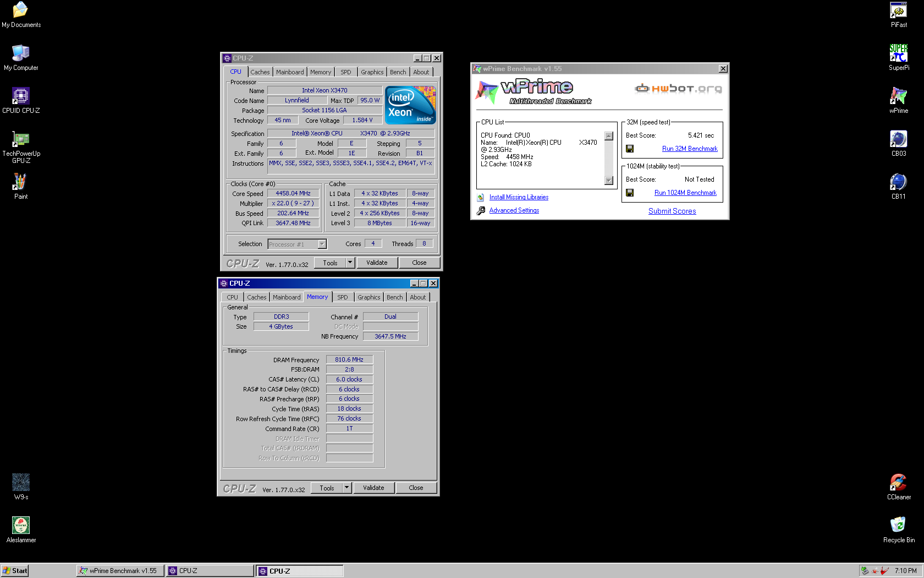Click the Advanced Settings wrench icon
924x578 pixels.
481,210
